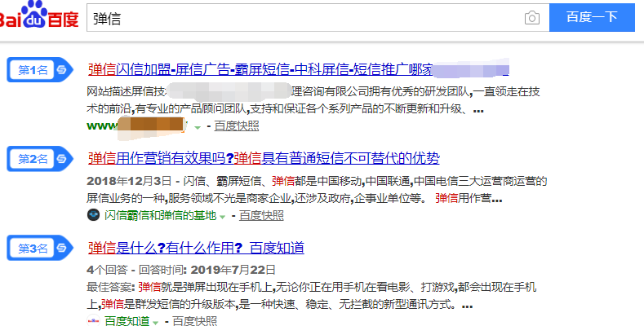The width and height of the screenshot is (644, 326).
Task: Click the 第2名 rank badge
Action: (x=40, y=159)
